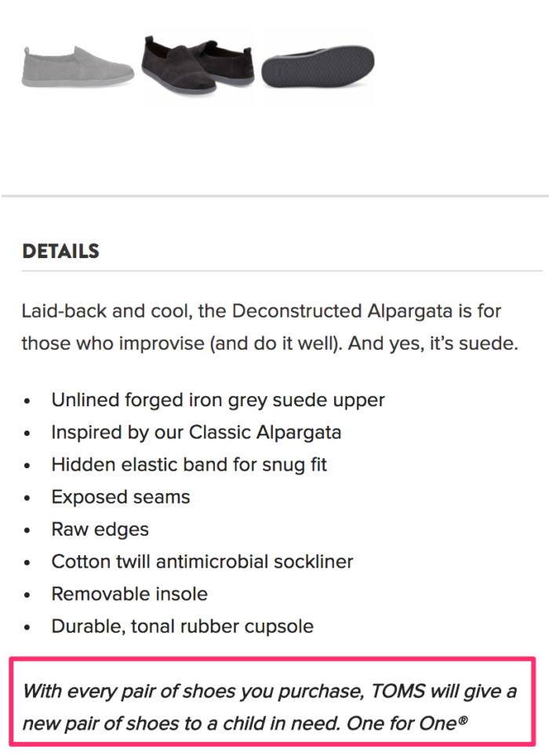
Task: Select 'Durable, tonal rubber cupsole' bullet
Action: (182, 626)
